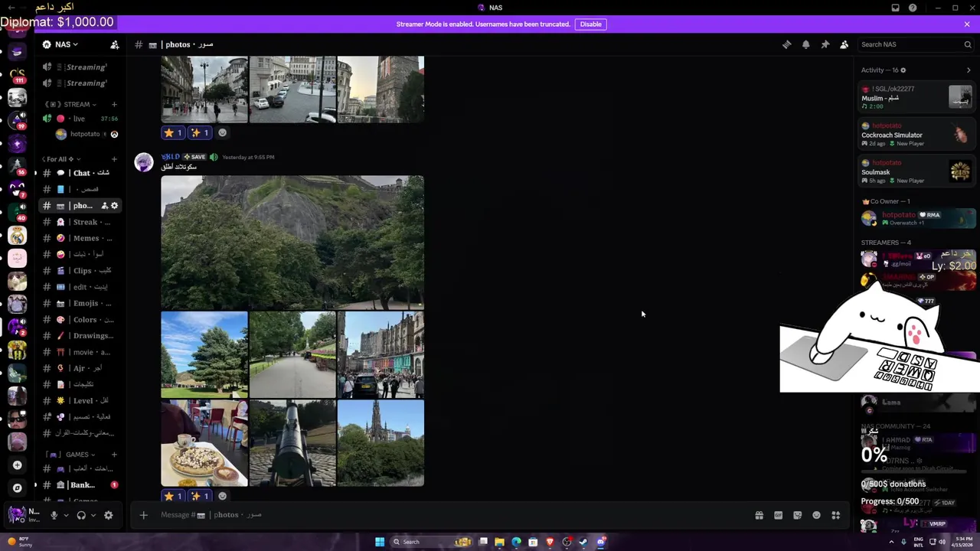The width and height of the screenshot is (980, 551).
Task: Open the Threads icon in channel header
Action: 786,44
